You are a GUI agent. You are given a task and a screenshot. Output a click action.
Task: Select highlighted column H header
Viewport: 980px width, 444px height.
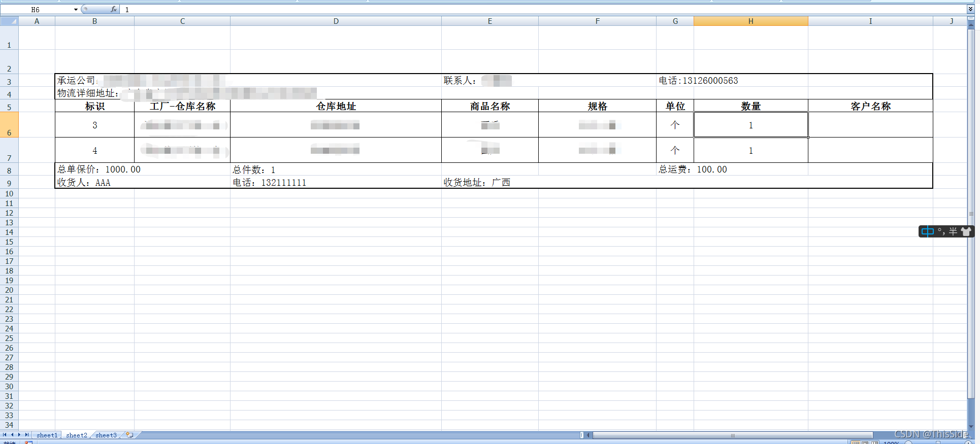750,21
